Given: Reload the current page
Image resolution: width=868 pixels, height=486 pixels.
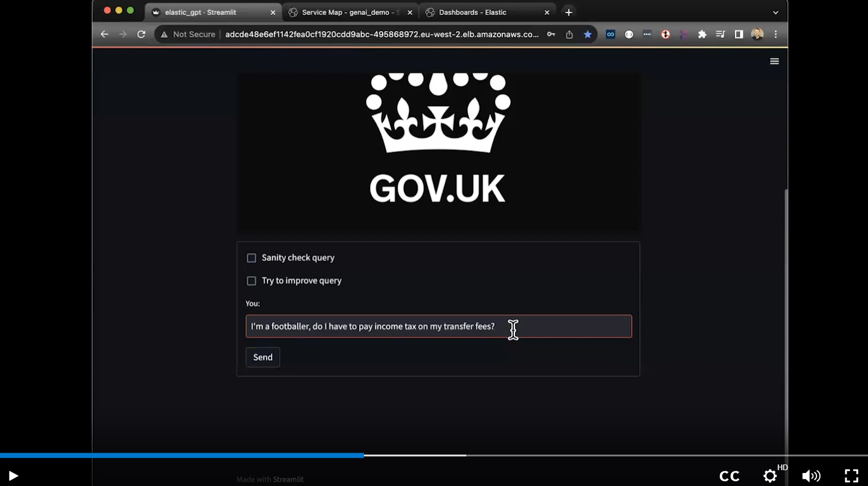Looking at the screenshot, I should 141,35.
